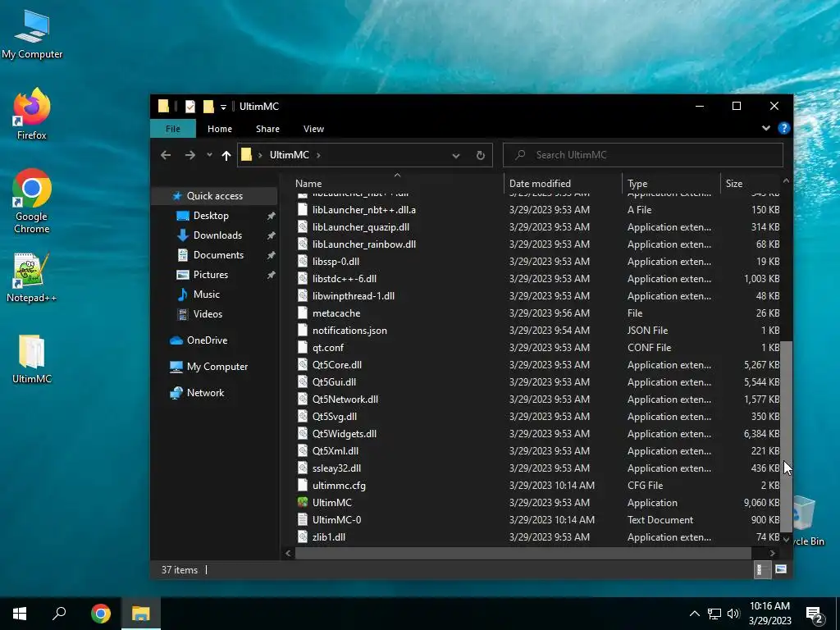This screenshot has height=630, width=840.
Task: Show hidden system tray icons
Action: [694, 614]
